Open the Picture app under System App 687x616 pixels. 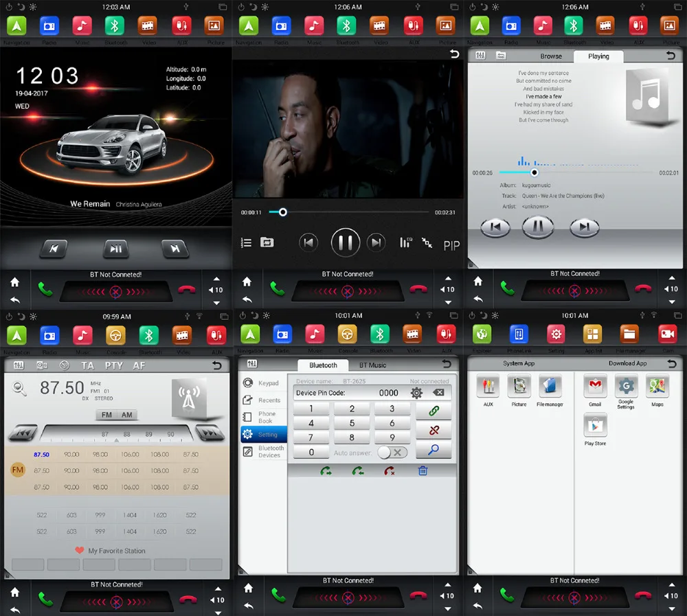(x=519, y=389)
